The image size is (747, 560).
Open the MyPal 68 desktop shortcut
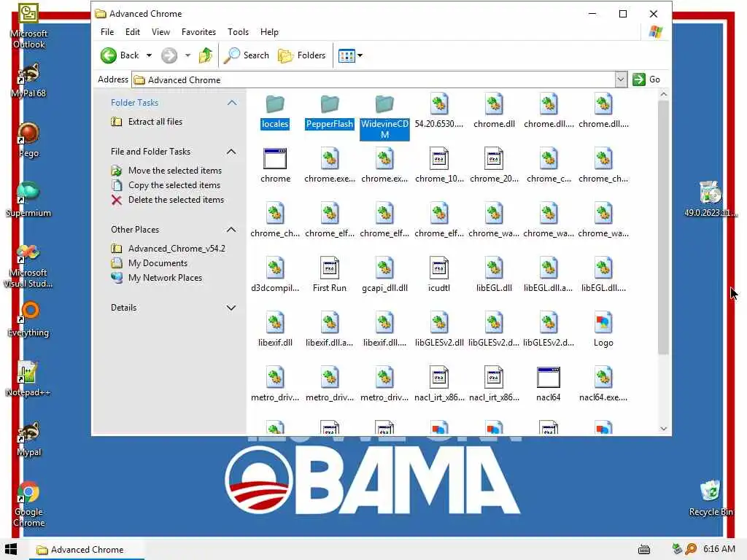[28, 80]
